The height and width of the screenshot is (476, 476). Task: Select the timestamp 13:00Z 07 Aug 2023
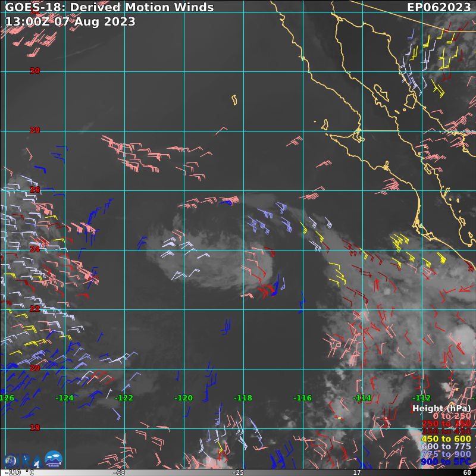pyautogui.click(x=70, y=21)
